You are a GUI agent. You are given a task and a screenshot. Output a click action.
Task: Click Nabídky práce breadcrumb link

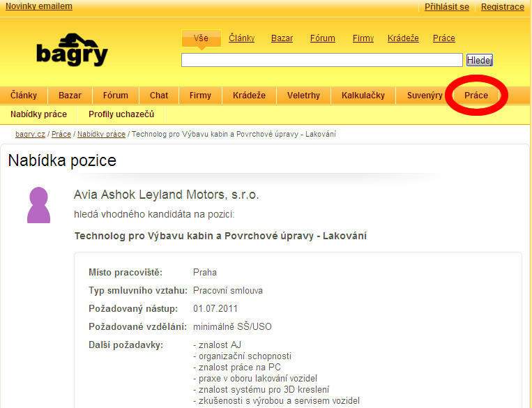tap(101, 134)
